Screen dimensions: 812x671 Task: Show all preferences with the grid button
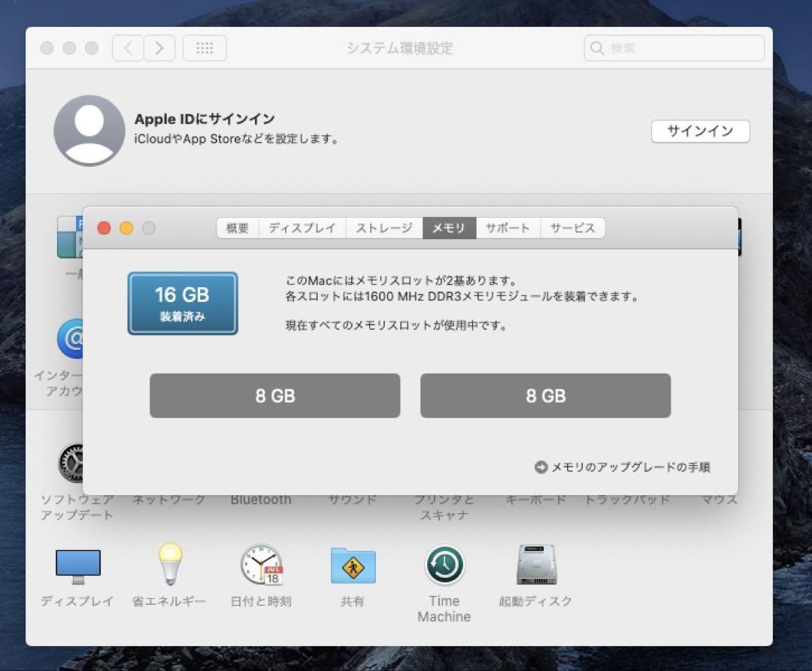point(205,48)
